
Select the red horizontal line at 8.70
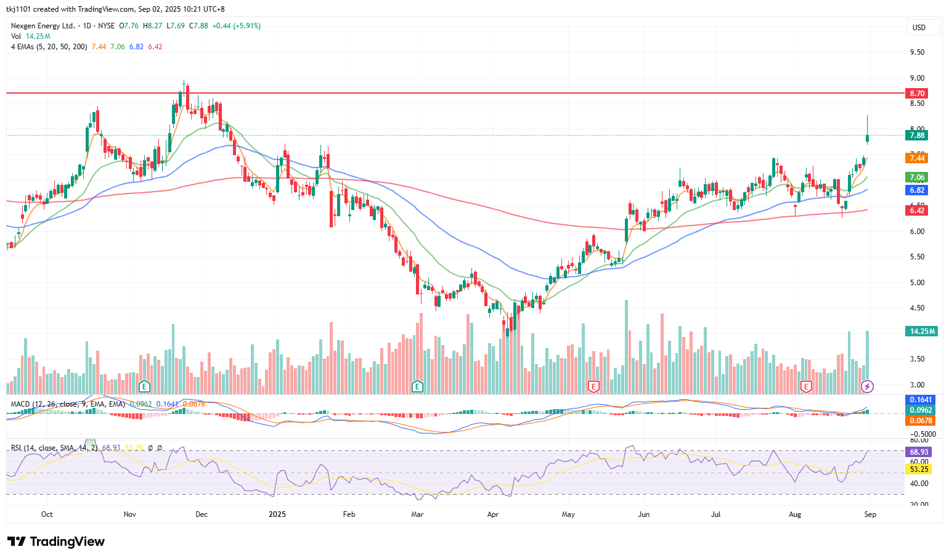point(455,93)
